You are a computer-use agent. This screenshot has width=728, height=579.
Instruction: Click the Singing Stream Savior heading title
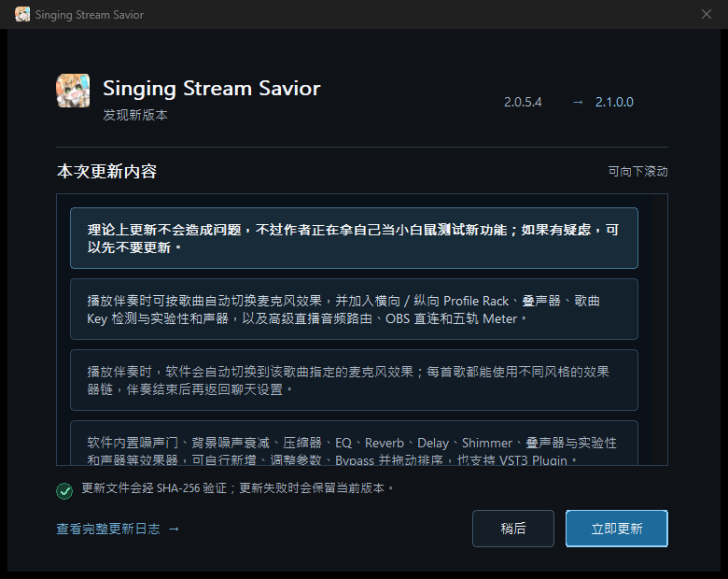click(212, 89)
